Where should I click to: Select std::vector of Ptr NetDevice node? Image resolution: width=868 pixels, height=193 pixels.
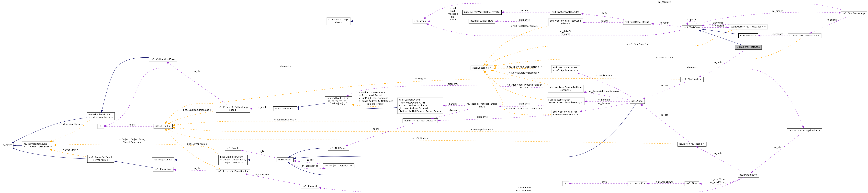pos(565,113)
